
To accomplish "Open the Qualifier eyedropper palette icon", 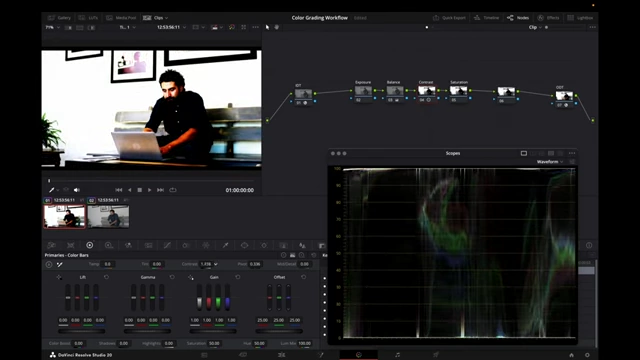I will 225,245.
